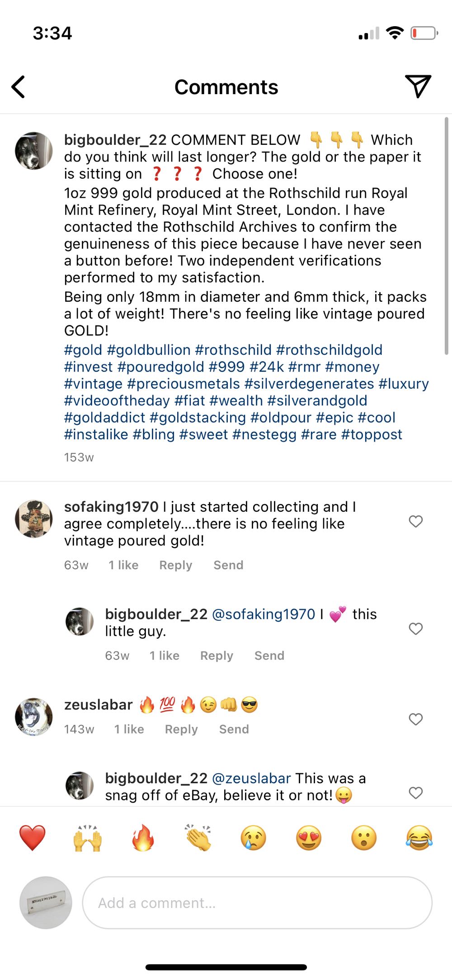452x980 pixels.
Task: Send the crying face emoji reaction
Action: click(x=254, y=837)
